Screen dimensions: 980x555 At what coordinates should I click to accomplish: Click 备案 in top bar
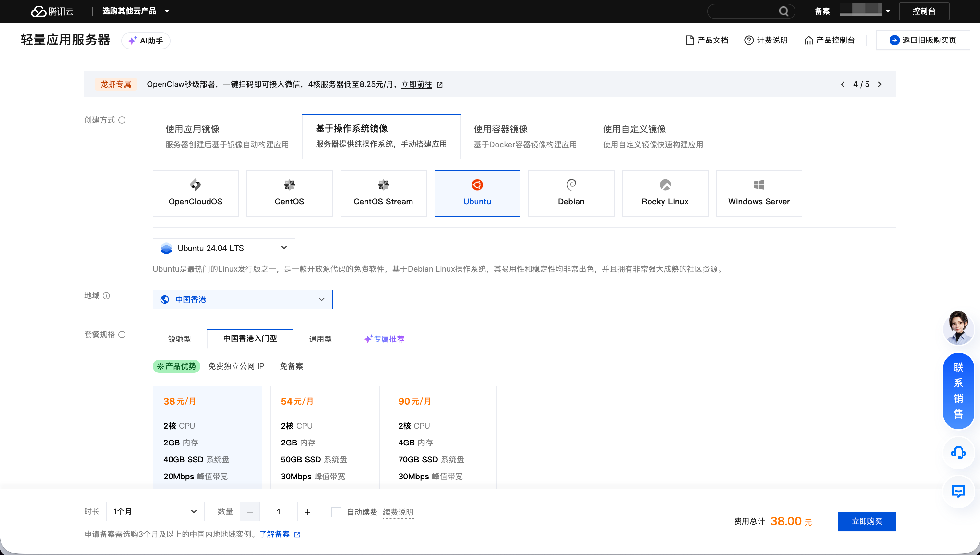[822, 11]
